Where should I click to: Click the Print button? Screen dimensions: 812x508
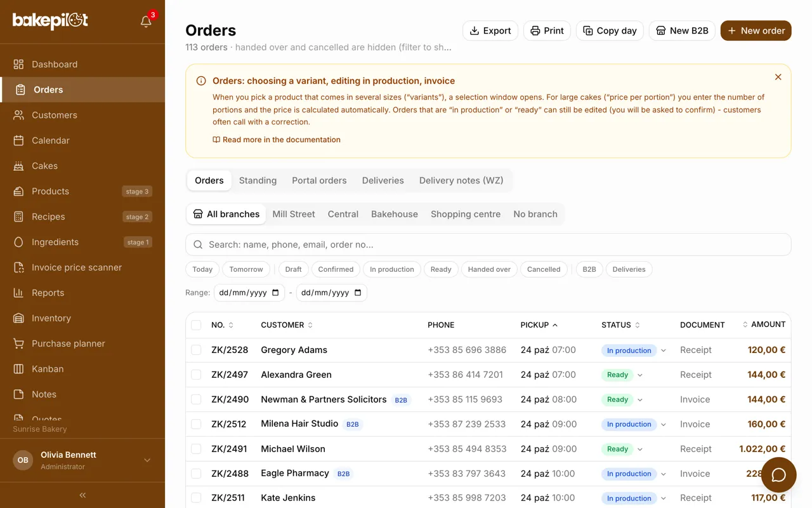pos(547,30)
